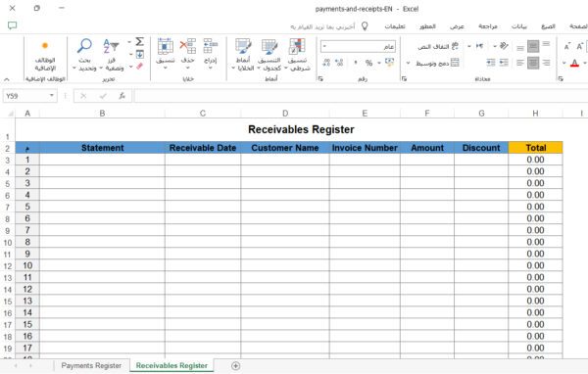Open Cell Styles gallery
The height and width of the screenshot is (374, 588).
point(243,46)
